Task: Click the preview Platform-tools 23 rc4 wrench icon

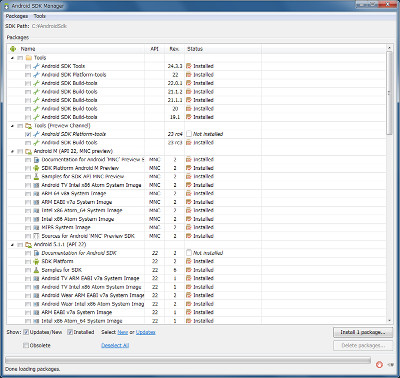Action: pyautogui.click(x=36, y=134)
